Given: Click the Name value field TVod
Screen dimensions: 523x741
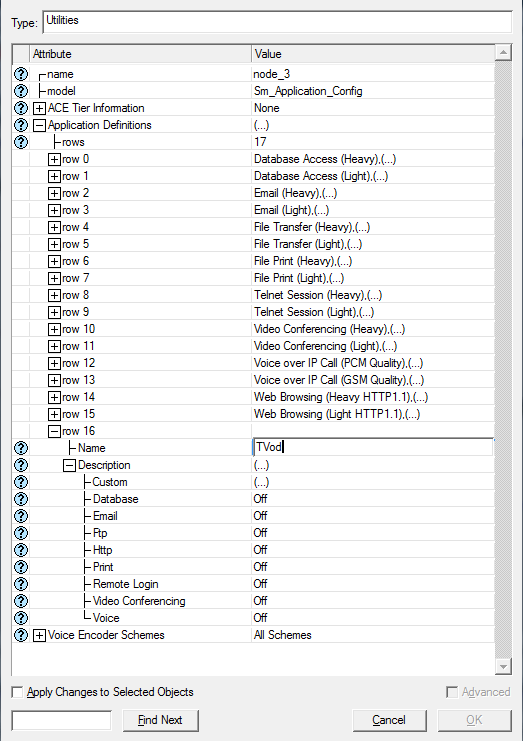Looking at the screenshot, I should click(x=373, y=447).
